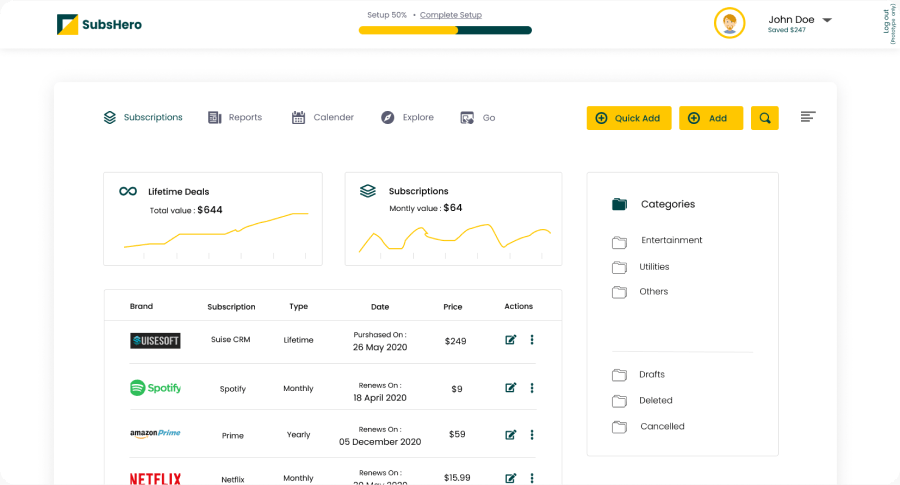Select the Utilities category

coord(654,267)
